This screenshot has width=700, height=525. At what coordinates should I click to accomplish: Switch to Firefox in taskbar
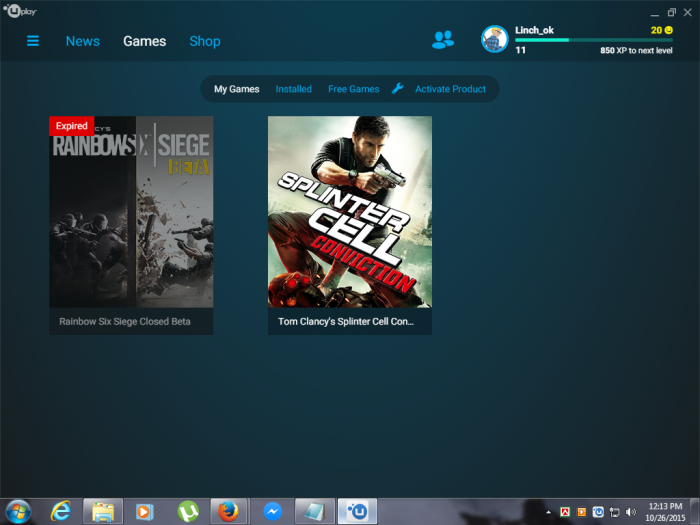point(229,512)
